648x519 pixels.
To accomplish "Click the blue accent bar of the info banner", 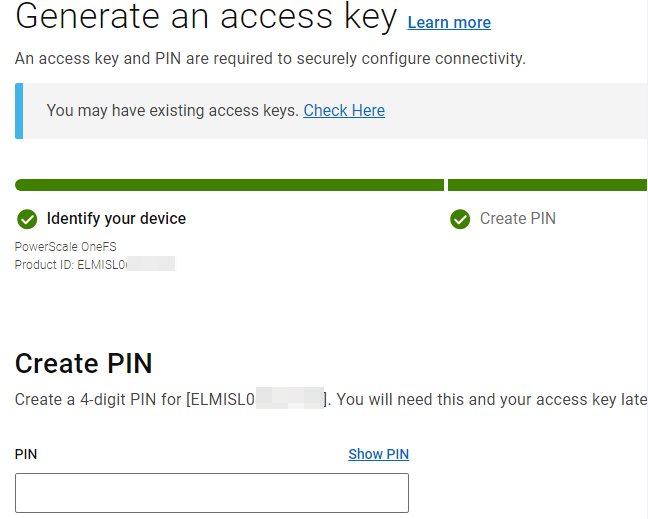I will point(19,110).
